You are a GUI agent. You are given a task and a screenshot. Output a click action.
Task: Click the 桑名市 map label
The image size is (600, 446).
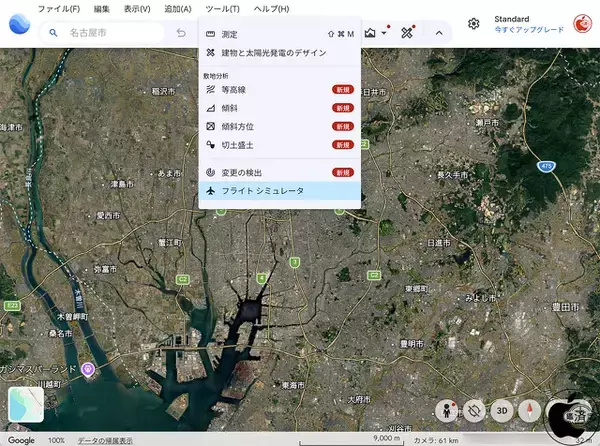[60, 334]
